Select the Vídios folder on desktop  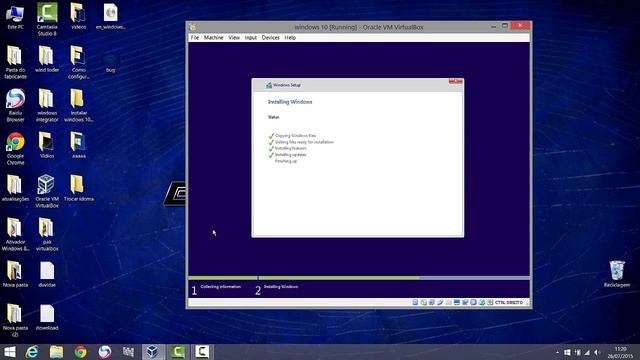(x=47, y=145)
